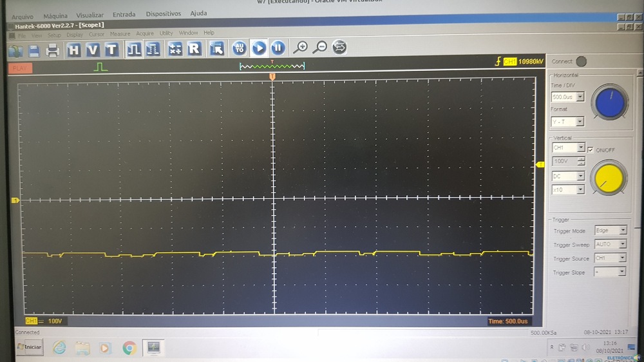The height and width of the screenshot is (362, 644).
Task: Open VirtualBox Ajuda menu
Action: pyautogui.click(x=198, y=13)
